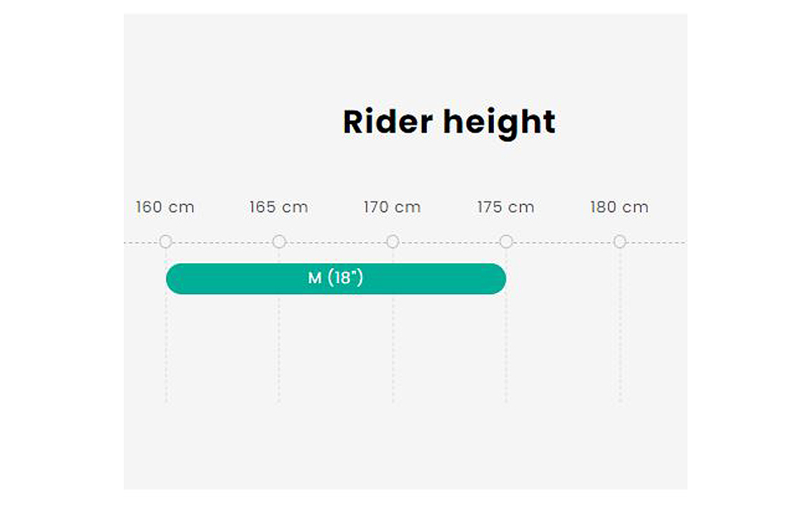
Task: Click the Rider height heading
Action: pos(449,123)
